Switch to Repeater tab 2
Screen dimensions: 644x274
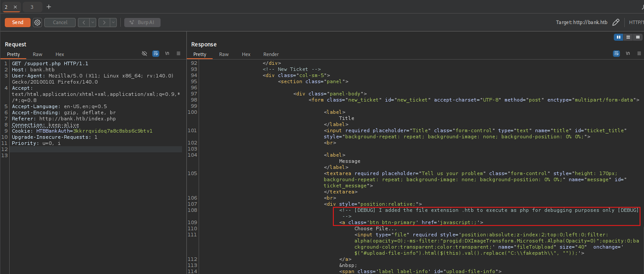(x=5, y=7)
